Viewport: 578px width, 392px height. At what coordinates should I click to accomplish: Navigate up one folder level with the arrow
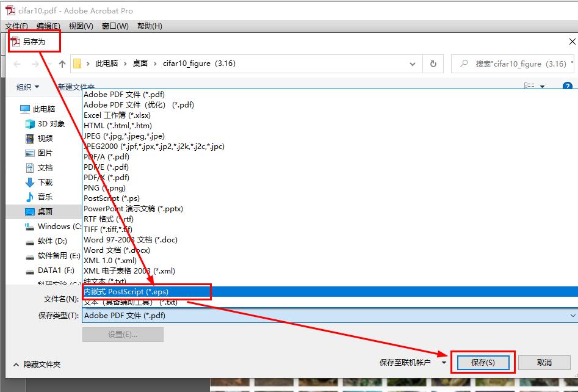click(x=62, y=63)
